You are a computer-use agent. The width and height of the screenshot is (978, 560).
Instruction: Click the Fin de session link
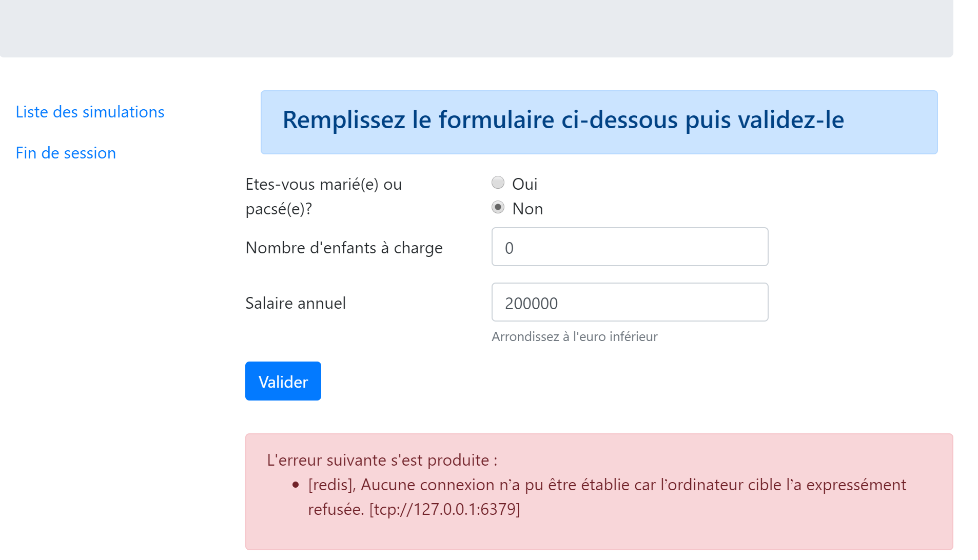tap(66, 153)
